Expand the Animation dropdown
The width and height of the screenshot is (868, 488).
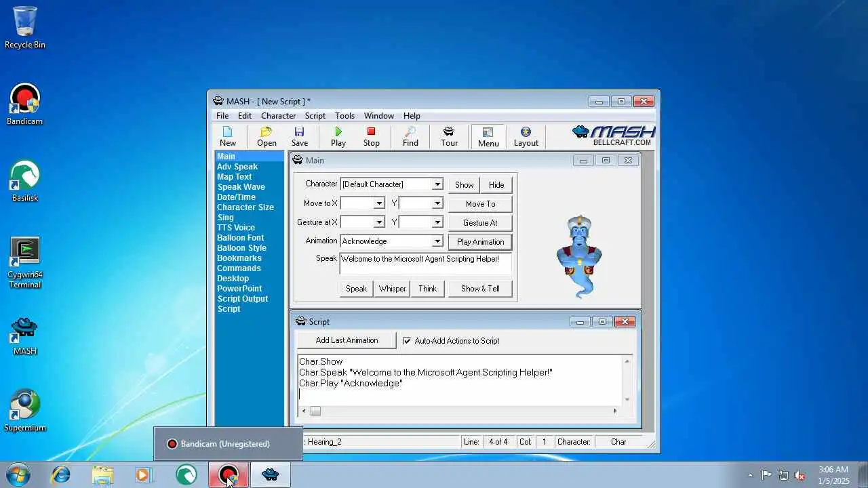pos(437,241)
